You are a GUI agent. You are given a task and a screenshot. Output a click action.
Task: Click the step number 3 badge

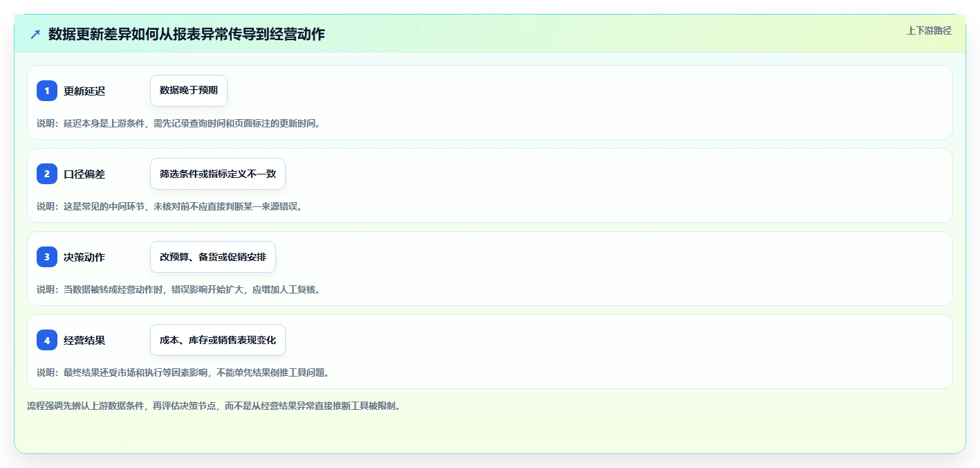pos(47,257)
